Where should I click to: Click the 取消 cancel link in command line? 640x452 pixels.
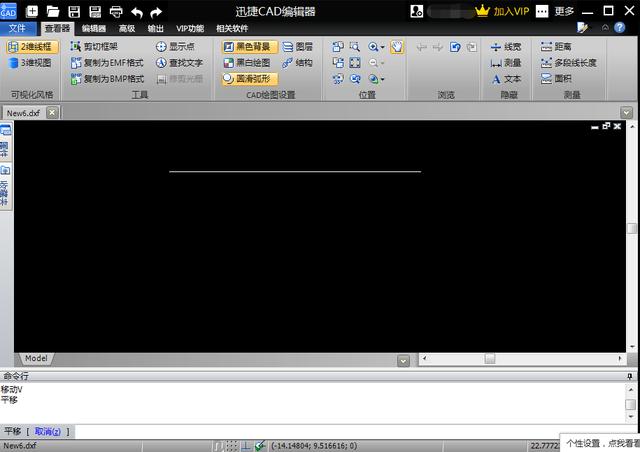coord(47,431)
